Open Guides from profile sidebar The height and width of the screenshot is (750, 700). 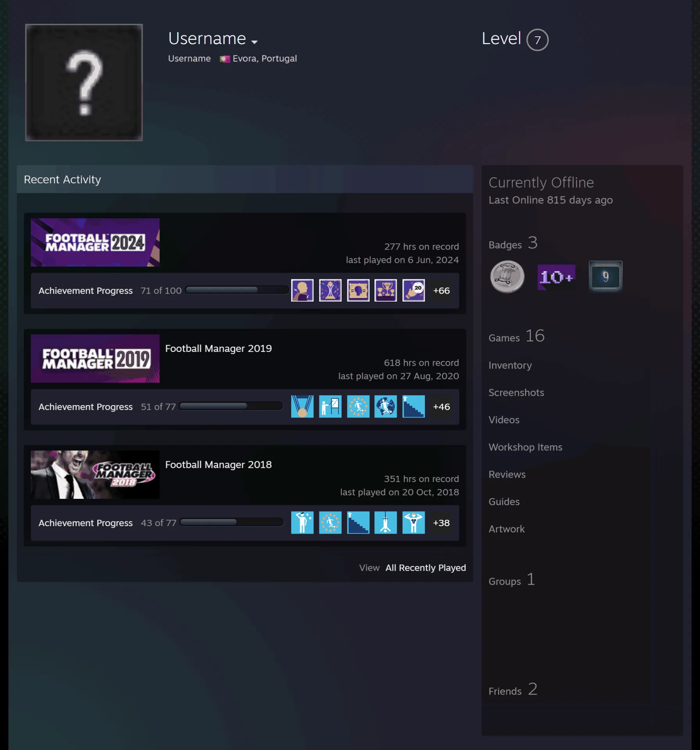tap(504, 502)
